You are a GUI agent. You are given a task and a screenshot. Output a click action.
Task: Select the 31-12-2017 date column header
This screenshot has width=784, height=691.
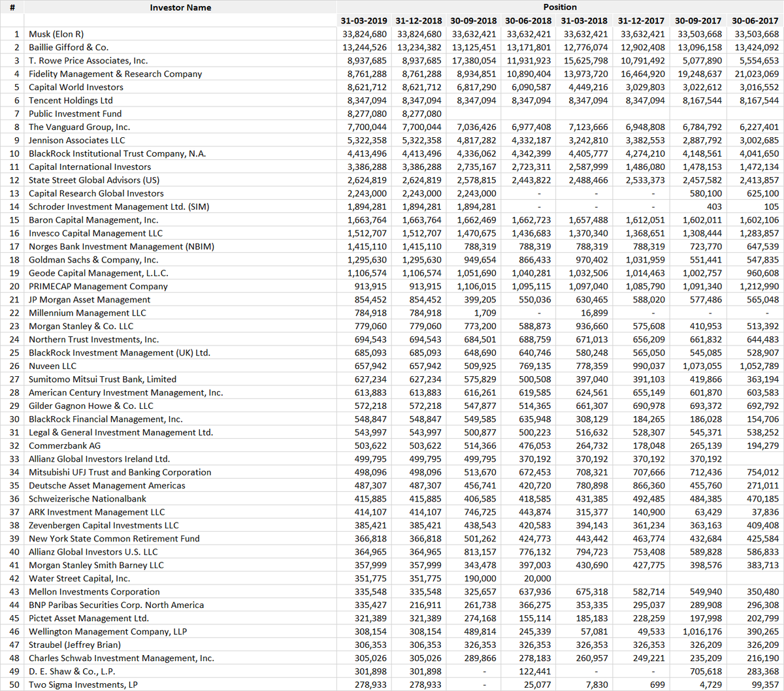[x=642, y=21]
